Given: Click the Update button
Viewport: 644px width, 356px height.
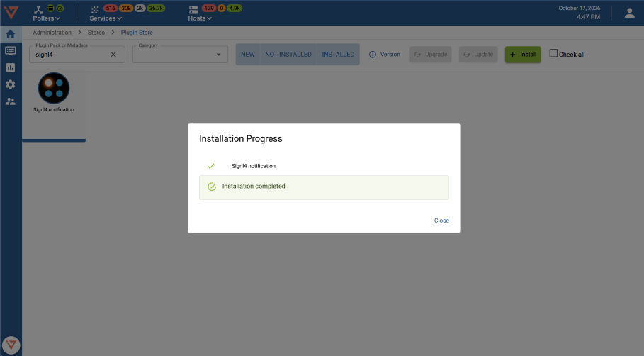Looking at the screenshot, I should click(x=478, y=55).
